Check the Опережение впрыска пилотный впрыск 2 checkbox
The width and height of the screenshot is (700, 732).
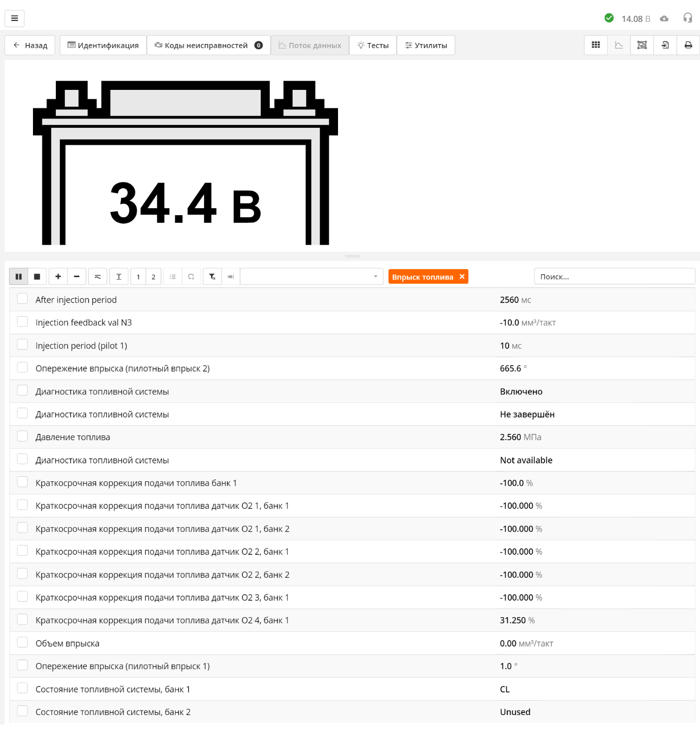(22, 367)
